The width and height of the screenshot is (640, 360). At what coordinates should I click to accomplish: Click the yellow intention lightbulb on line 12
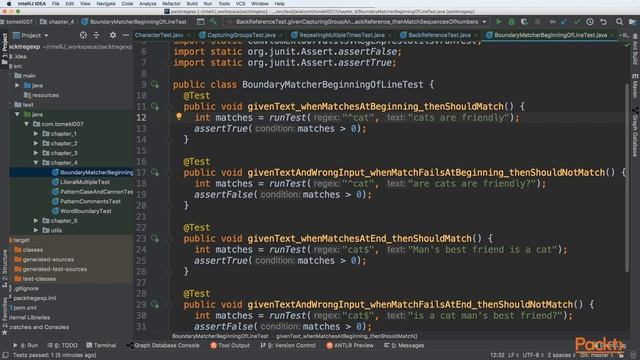click(x=179, y=116)
